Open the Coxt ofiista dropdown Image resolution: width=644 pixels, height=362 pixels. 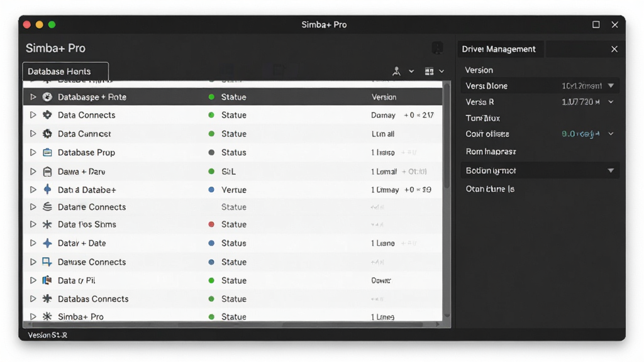click(x=611, y=134)
